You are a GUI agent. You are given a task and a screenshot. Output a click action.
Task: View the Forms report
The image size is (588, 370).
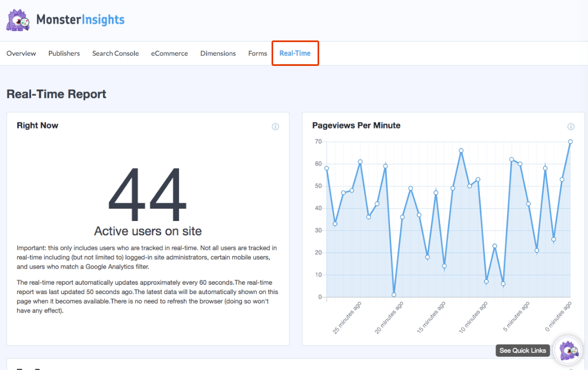257,53
